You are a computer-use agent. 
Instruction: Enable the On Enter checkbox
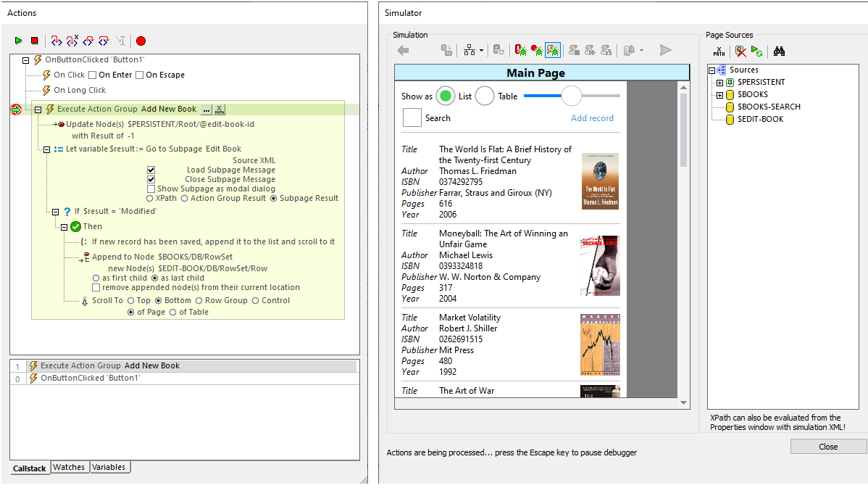click(x=93, y=75)
